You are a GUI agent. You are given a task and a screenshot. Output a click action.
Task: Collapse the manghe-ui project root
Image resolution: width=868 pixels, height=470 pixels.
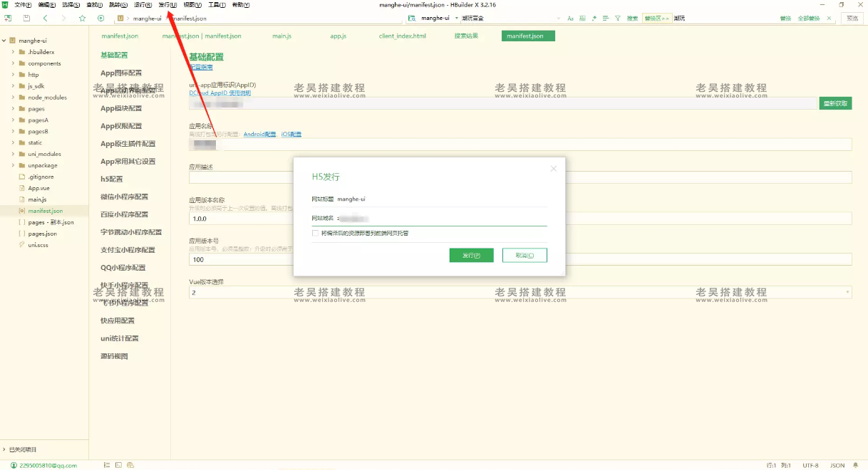point(4,41)
